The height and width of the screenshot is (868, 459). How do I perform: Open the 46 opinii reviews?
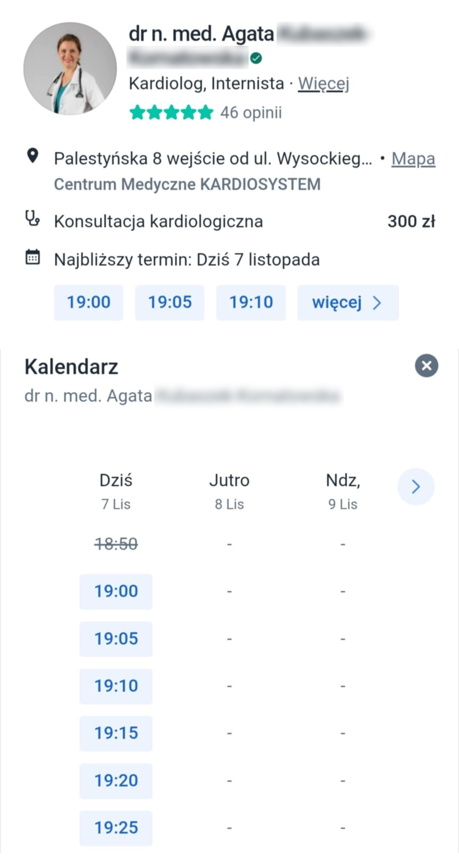(x=251, y=113)
